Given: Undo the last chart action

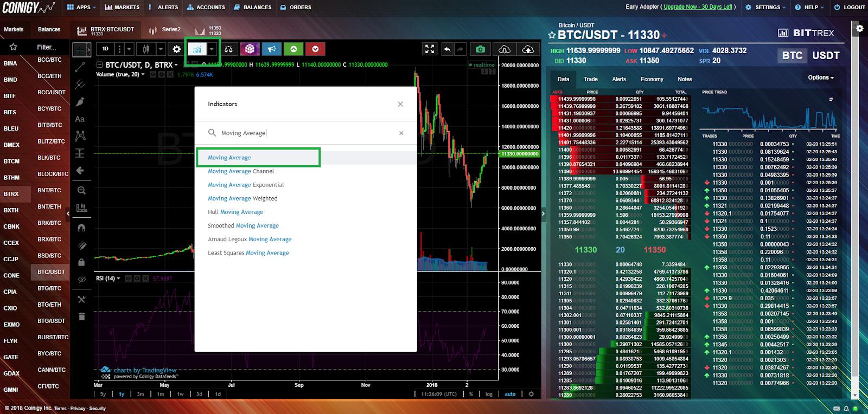Looking at the screenshot, I should click(447, 49).
